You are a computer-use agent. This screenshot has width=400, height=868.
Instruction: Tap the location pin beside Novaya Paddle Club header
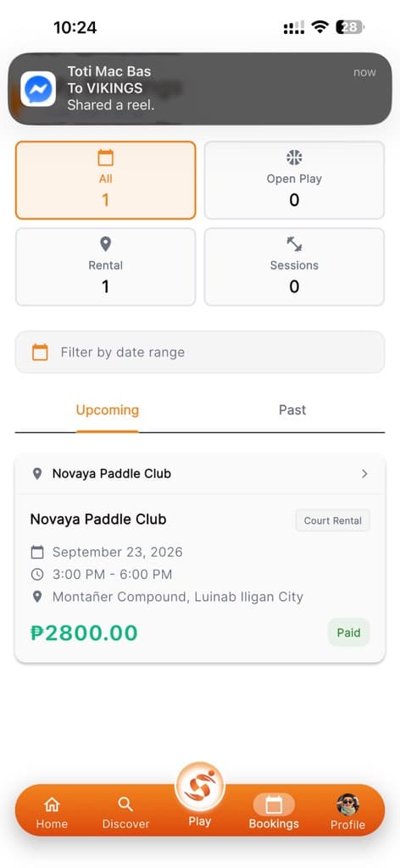point(37,474)
